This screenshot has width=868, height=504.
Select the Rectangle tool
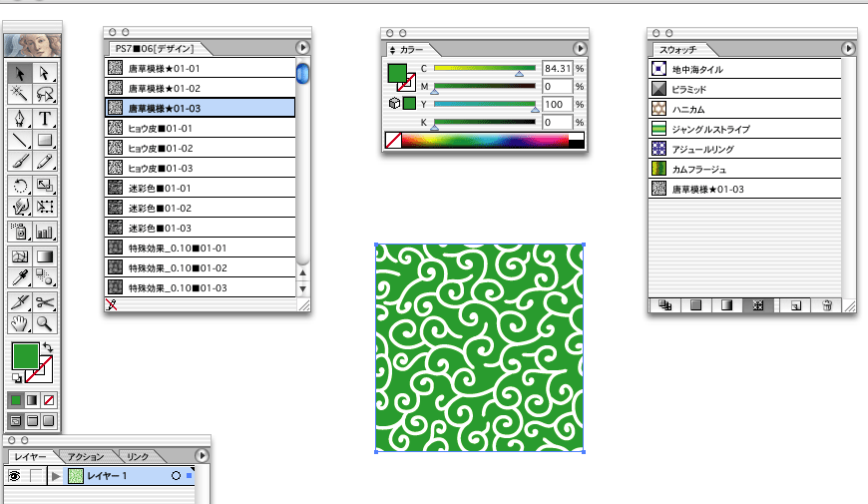44,140
